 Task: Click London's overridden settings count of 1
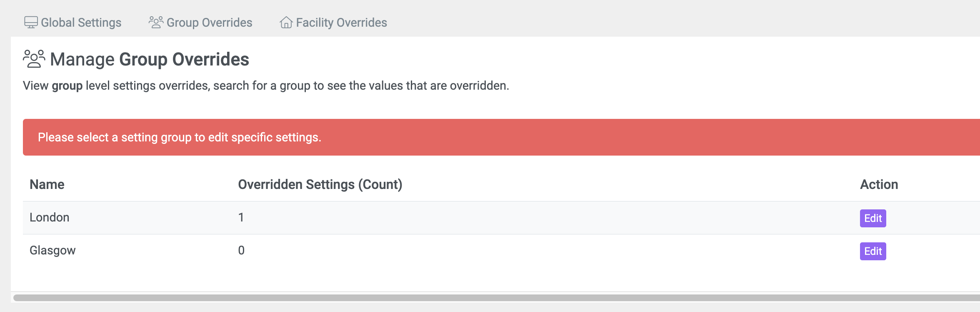(241, 217)
